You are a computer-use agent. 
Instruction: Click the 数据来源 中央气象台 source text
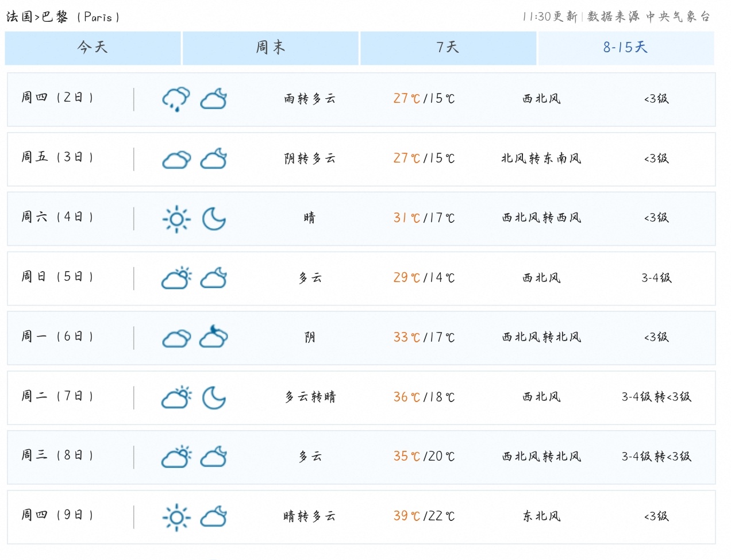[649, 17]
